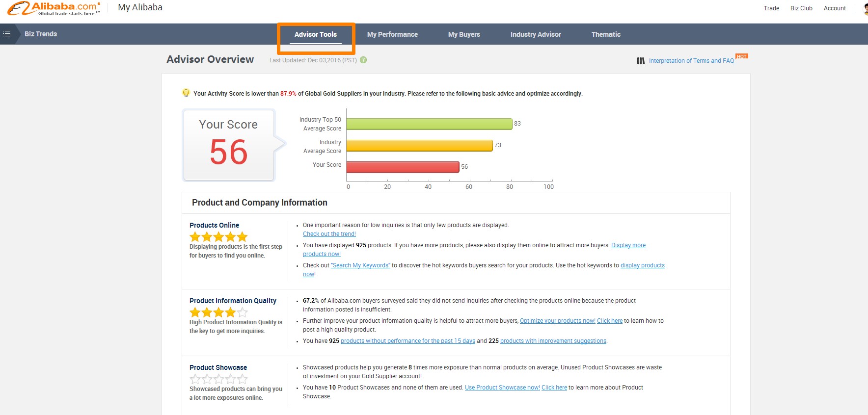Click the red 87.9% percentage text
Image resolution: width=868 pixels, height=415 pixels.
pyautogui.click(x=288, y=94)
